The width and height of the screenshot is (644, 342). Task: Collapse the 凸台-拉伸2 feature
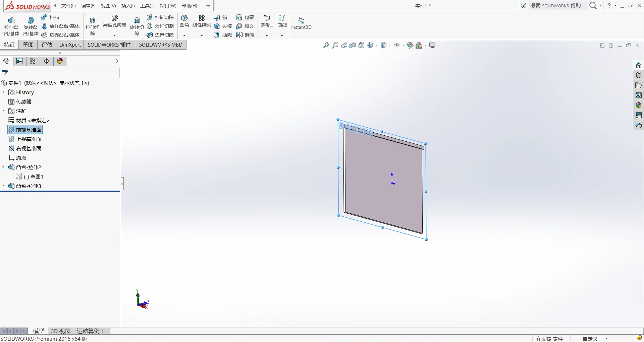click(x=3, y=167)
